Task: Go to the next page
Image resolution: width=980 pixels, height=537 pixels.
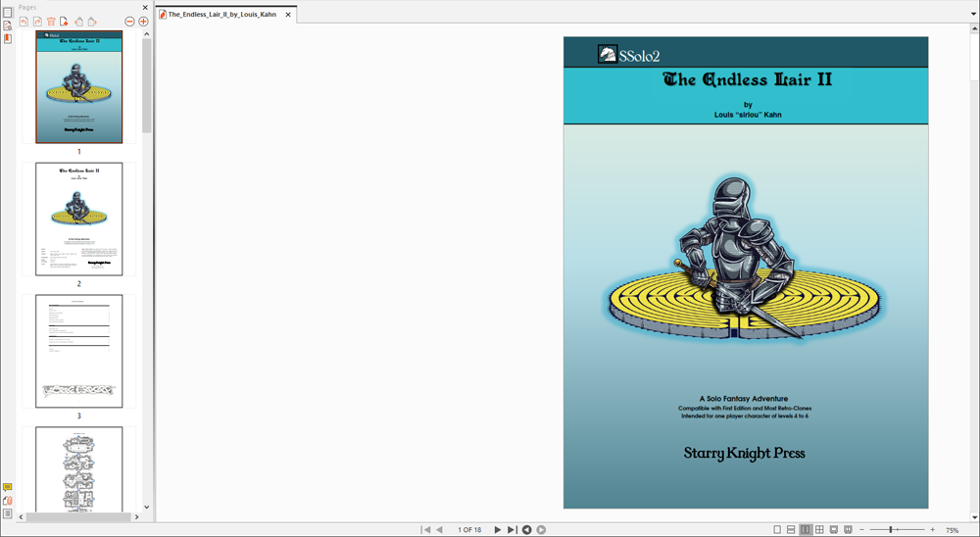Action: [x=497, y=530]
